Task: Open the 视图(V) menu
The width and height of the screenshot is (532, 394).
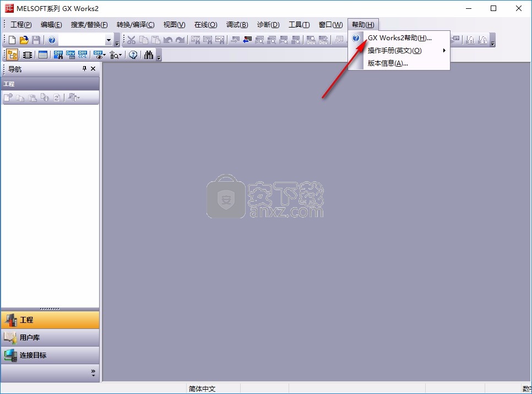Action: [175, 24]
